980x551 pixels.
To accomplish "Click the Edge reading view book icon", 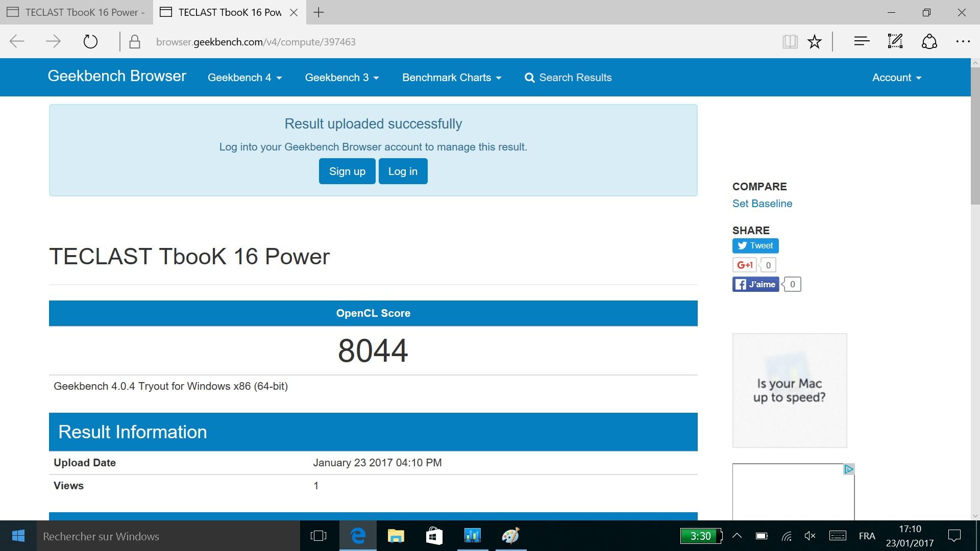I will 790,42.
